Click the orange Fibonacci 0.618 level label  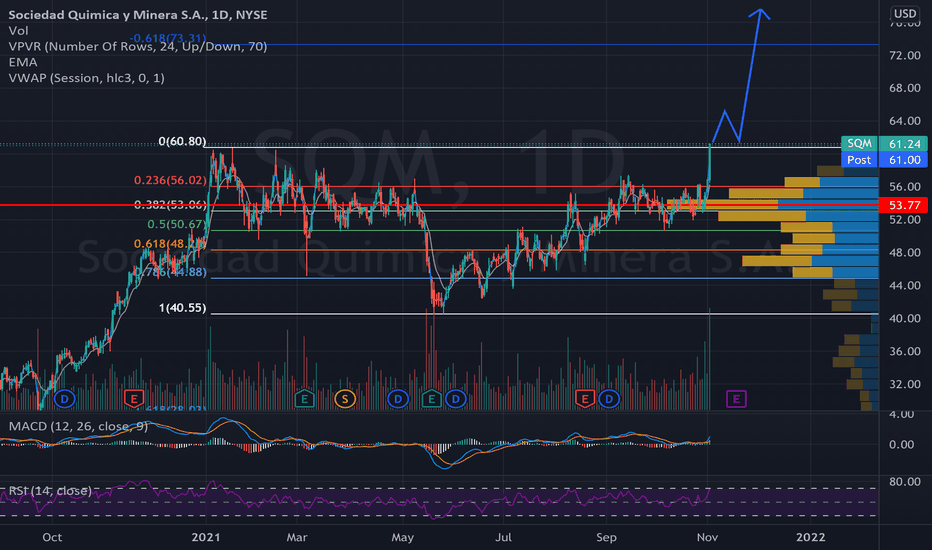170,244
